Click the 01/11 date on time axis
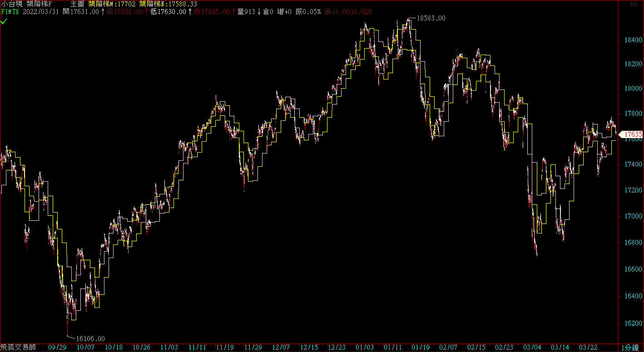Image resolution: width=644 pixels, height=352 pixels. [393, 347]
